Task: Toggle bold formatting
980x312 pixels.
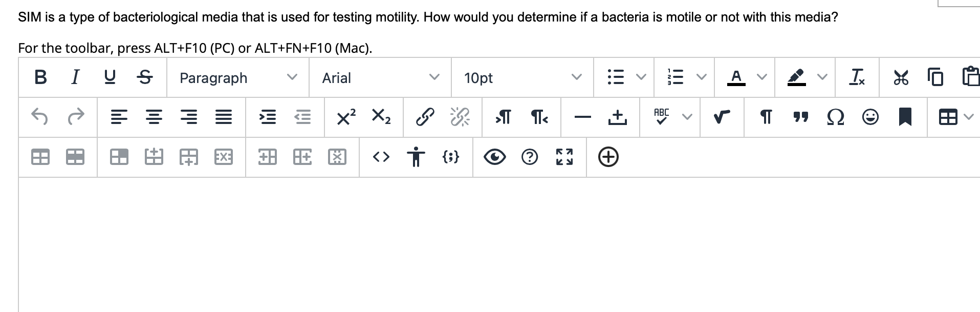Action: 40,77
